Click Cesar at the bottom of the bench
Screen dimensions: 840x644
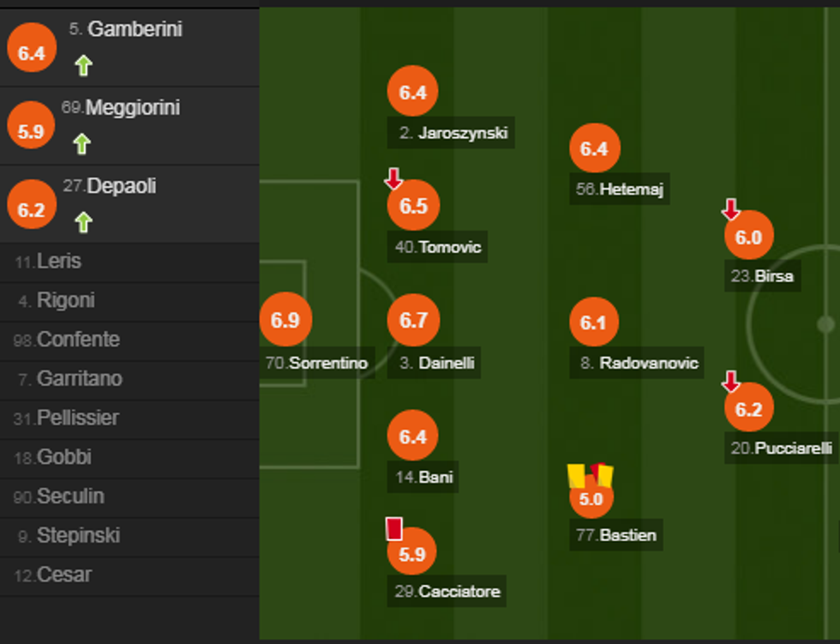point(63,575)
